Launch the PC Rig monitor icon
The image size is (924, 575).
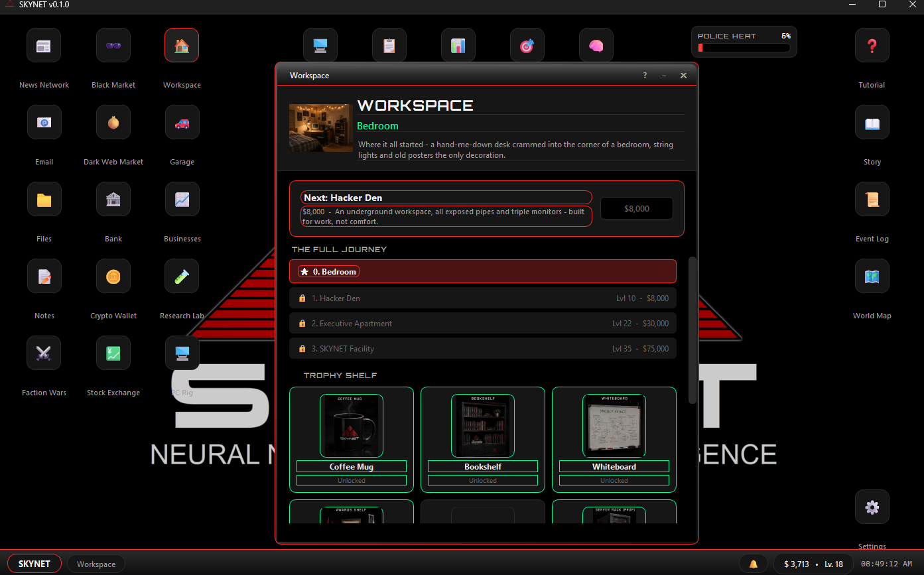click(182, 353)
